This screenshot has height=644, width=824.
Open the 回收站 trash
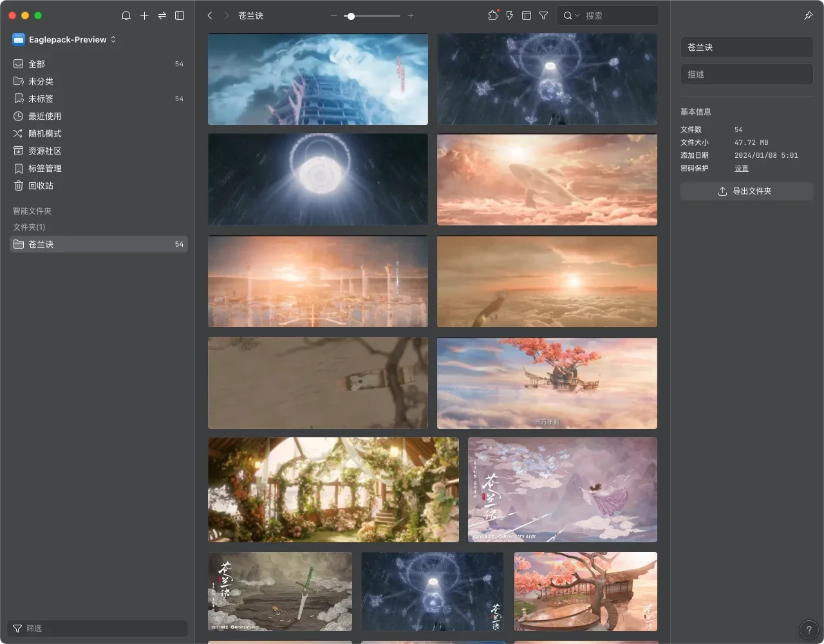pyautogui.click(x=98, y=185)
